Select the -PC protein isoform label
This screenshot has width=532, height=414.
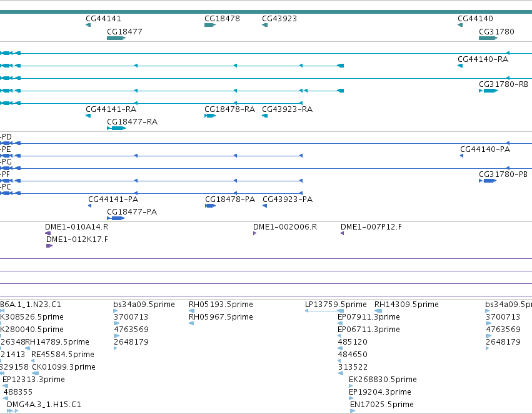pyautogui.click(x=6, y=187)
